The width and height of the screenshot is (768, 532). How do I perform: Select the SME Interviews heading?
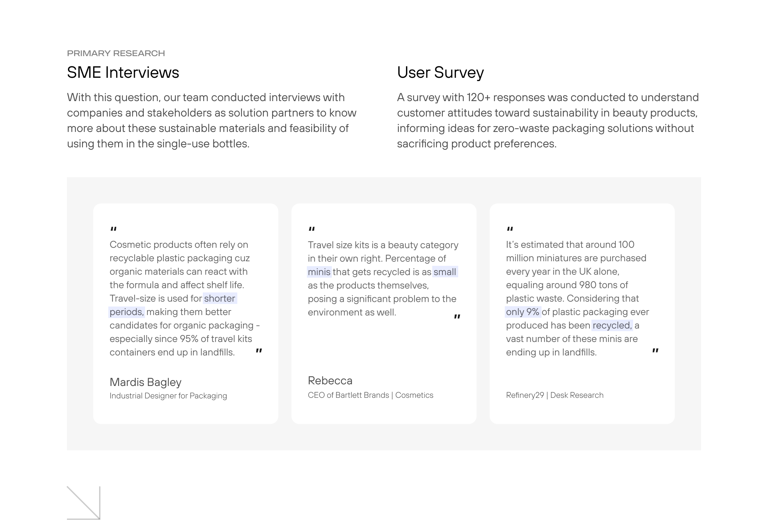[123, 73]
